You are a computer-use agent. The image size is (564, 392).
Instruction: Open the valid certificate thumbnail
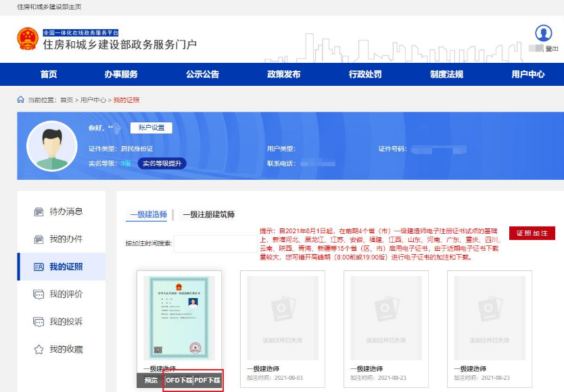coord(179,318)
